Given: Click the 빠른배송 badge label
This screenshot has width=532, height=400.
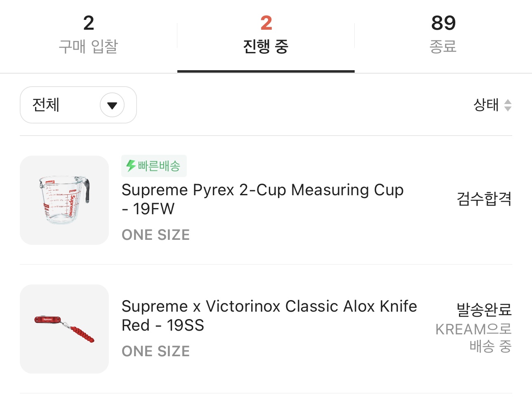Looking at the screenshot, I should 159,166.
